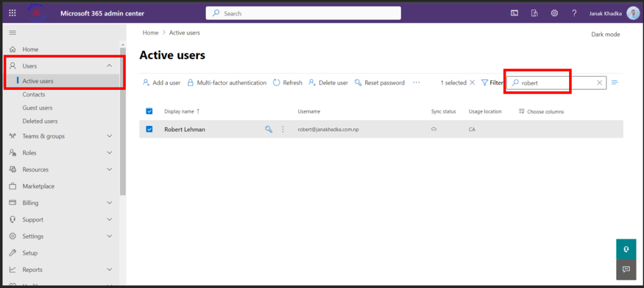Click the Home breadcrumb link

click(x=150, y=33)
